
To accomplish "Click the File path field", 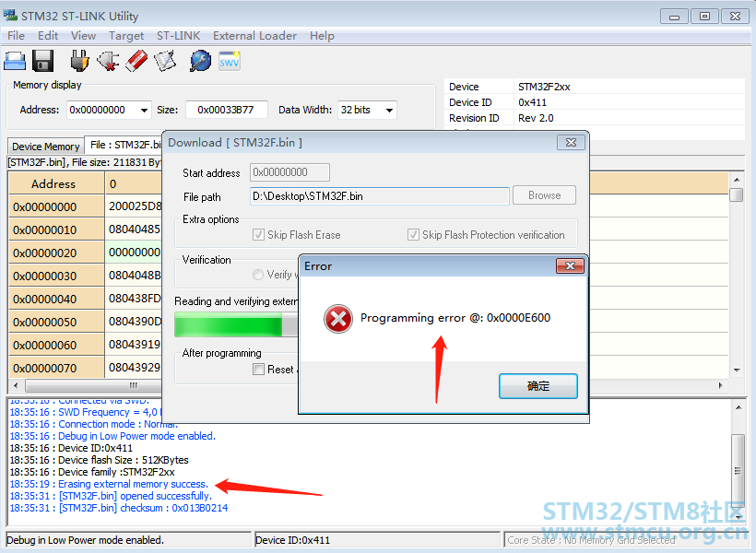I will [x=380, y=196].
